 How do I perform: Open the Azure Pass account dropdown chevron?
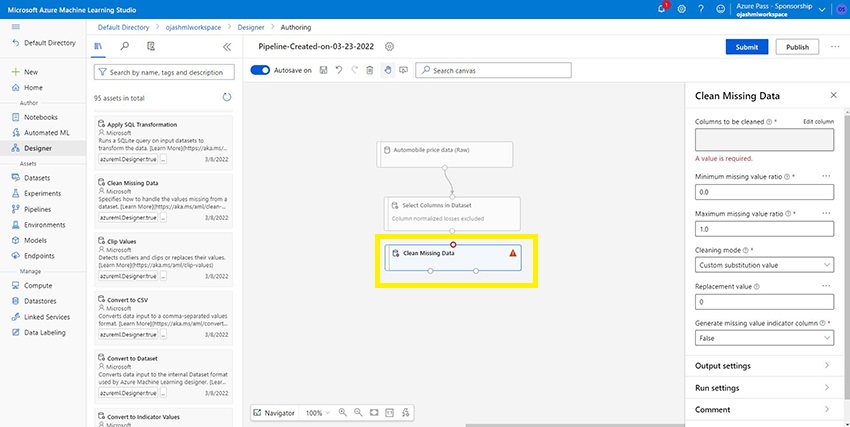pyautogui.click(x=821, y=10)
